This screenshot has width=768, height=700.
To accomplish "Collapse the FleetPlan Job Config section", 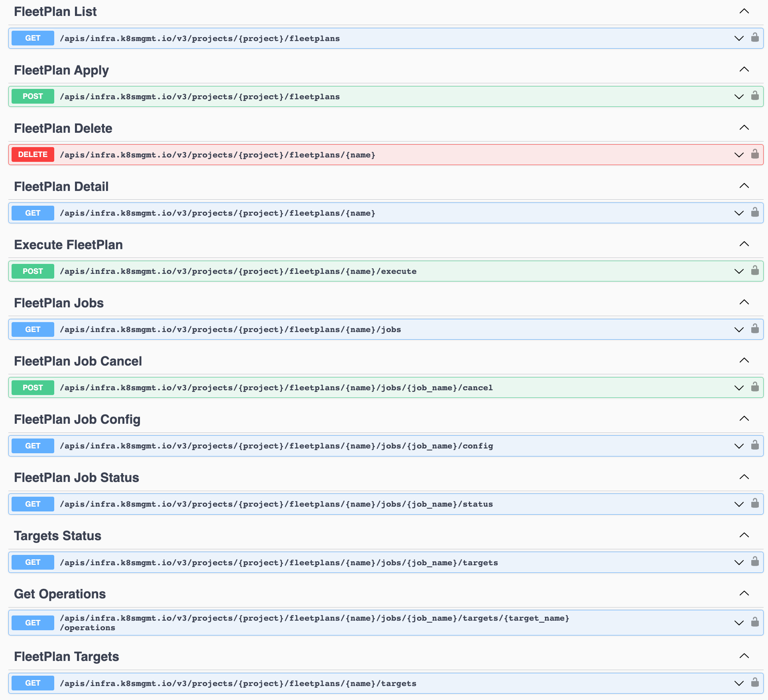I will point(744,419).
